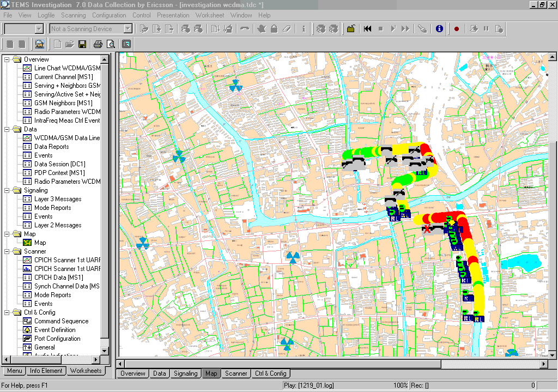Click the map's horizontal scrollbar thumb
Screen dimensions: 558x392
tap(283, 364)
